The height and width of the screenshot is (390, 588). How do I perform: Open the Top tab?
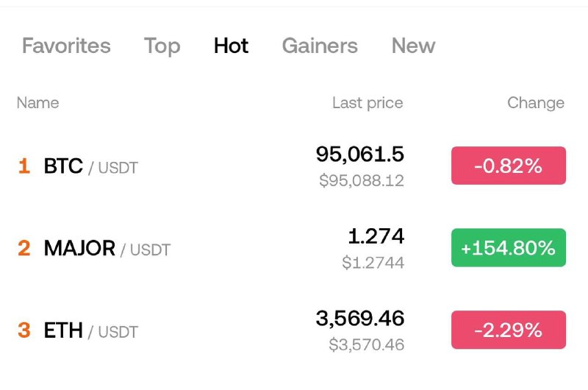[162, 46]
